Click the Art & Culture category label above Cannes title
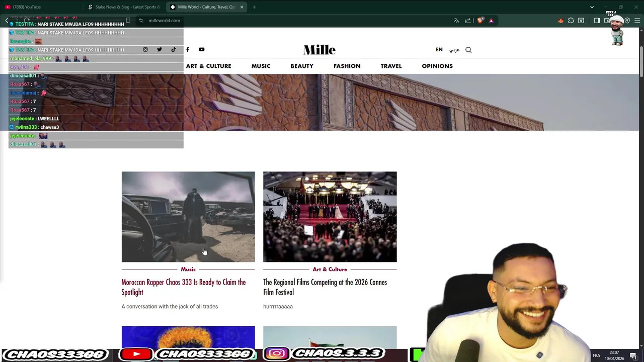Screen dimensions: 644x362 (330, 269)
